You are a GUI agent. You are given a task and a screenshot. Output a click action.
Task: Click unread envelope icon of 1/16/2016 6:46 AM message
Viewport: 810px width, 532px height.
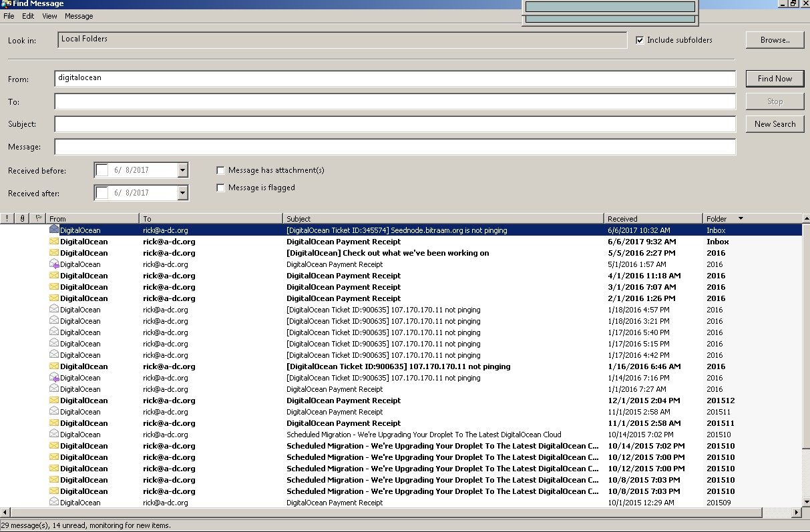click(54, 366)
